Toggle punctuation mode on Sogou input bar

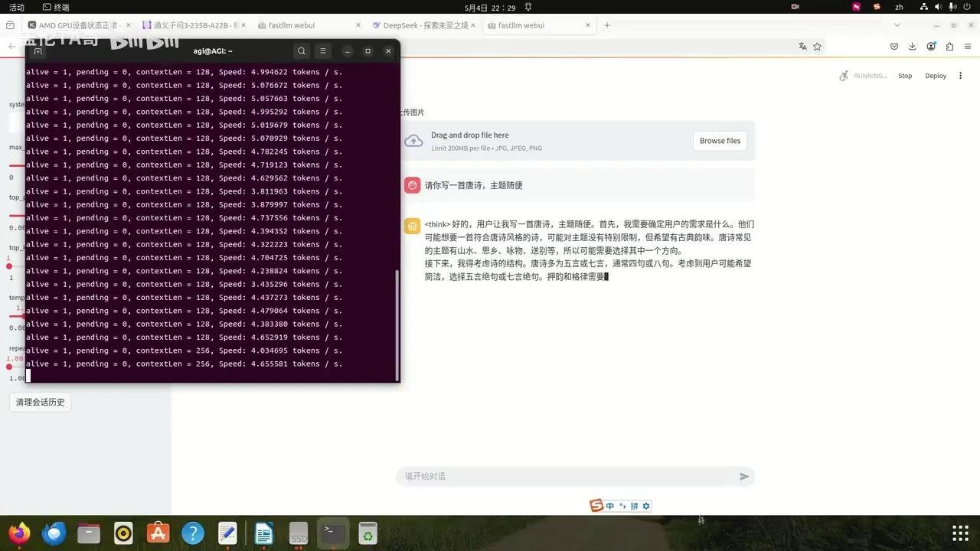(x=622, y=506)
